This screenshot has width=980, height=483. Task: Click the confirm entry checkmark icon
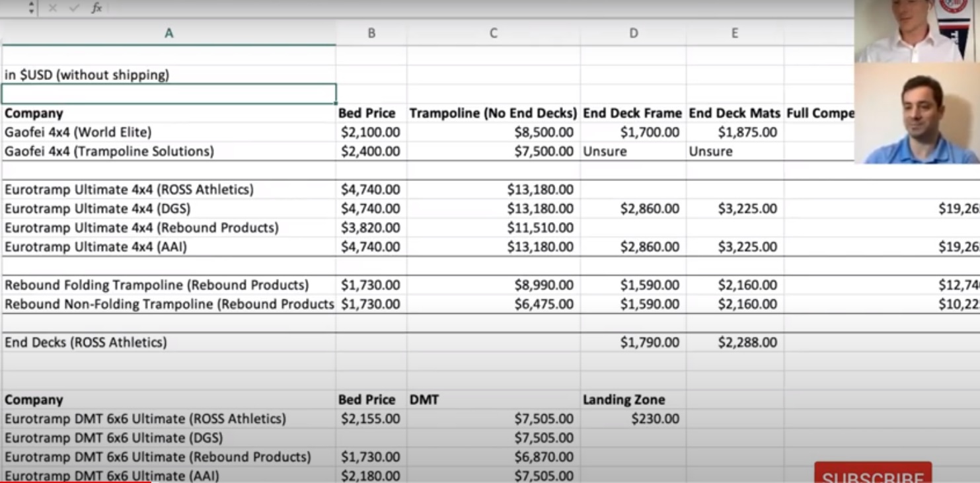point(74,8)
